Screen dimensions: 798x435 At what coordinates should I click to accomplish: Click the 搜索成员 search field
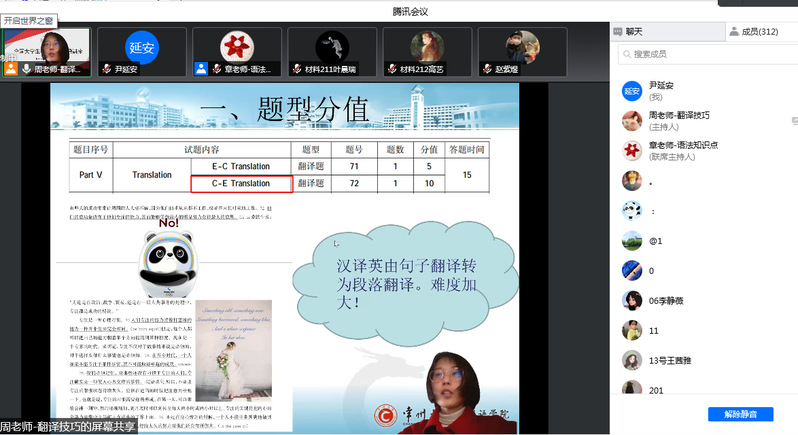coord(708,54)
